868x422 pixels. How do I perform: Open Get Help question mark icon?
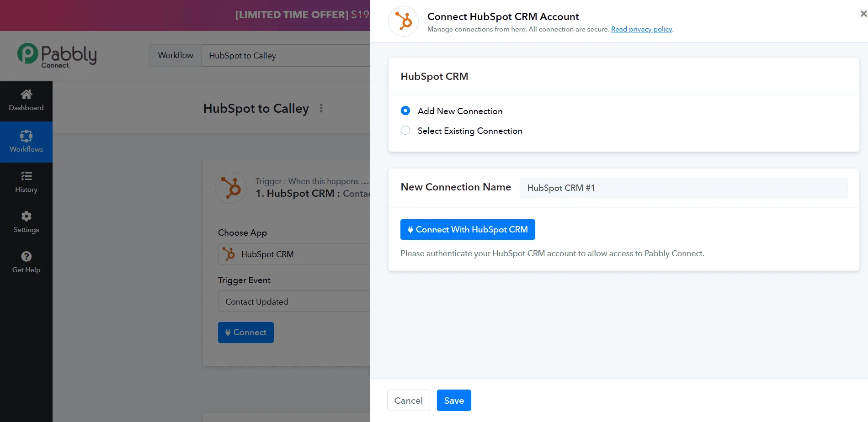pos(26,256)
